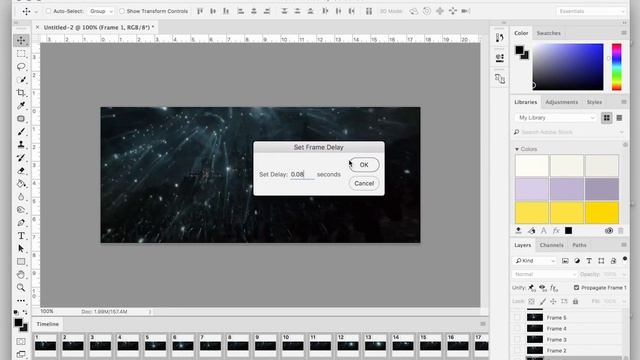Screen dimensions: 640x360
Task: Select the Path Selection tool
Action: click(x=21, y=249)
